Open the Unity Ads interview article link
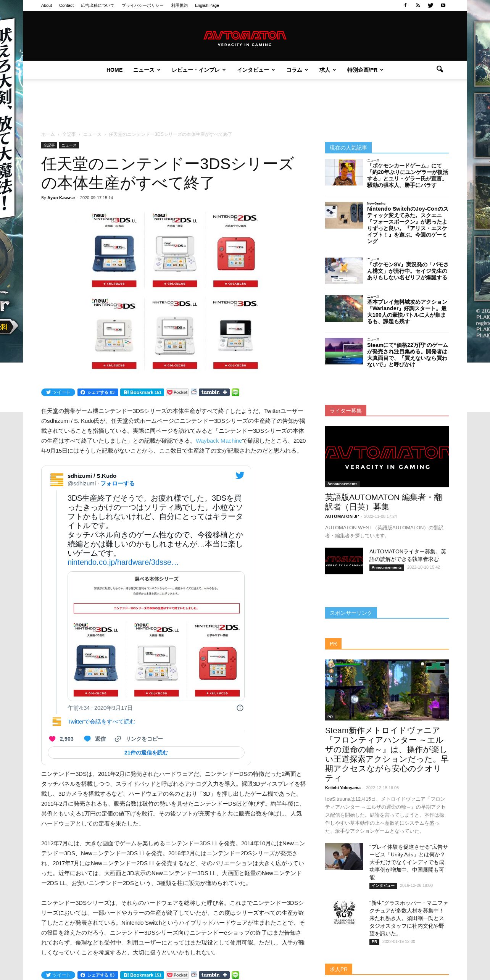Viewport: 490px width, 980px height. coord(408,862)
